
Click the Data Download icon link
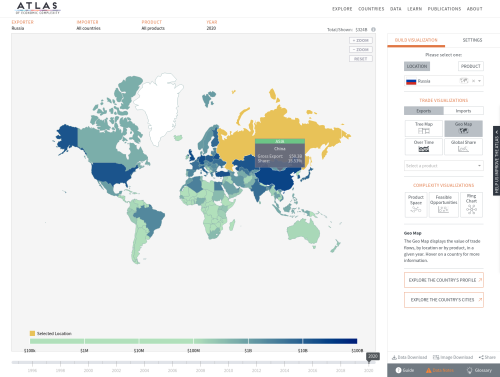(x=409, y=357)
